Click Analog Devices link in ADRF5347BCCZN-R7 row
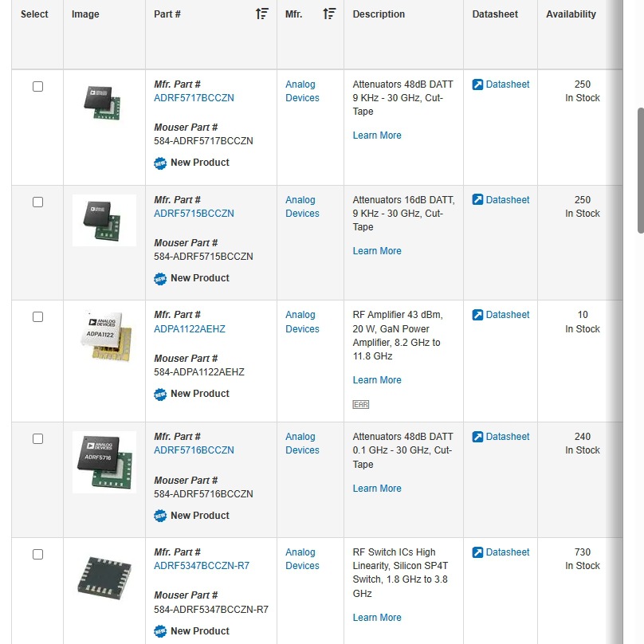 coord(302,559)
